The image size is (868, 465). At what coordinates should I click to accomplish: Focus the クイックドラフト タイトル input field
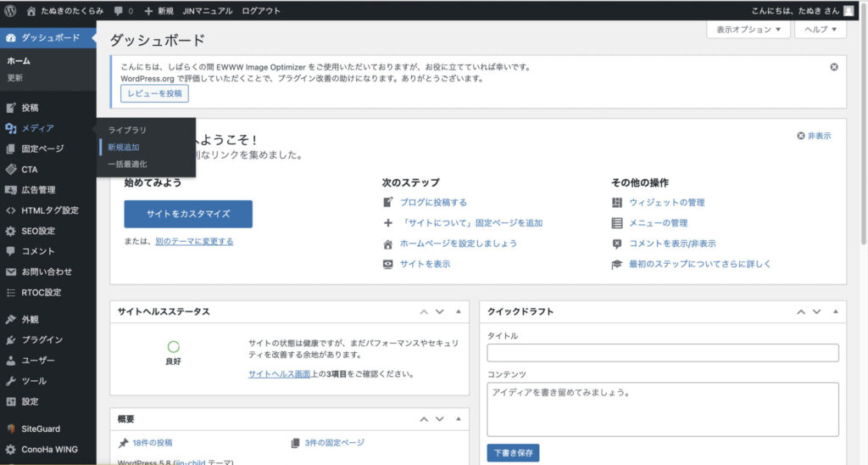(663, 352)
